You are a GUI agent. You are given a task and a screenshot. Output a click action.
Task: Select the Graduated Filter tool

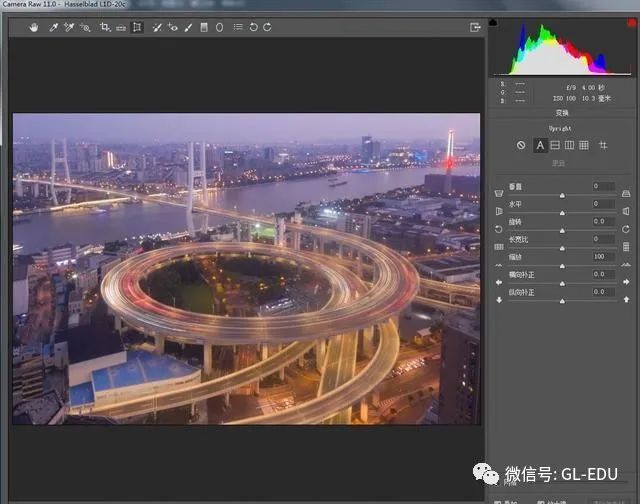[x=204, y=27]
